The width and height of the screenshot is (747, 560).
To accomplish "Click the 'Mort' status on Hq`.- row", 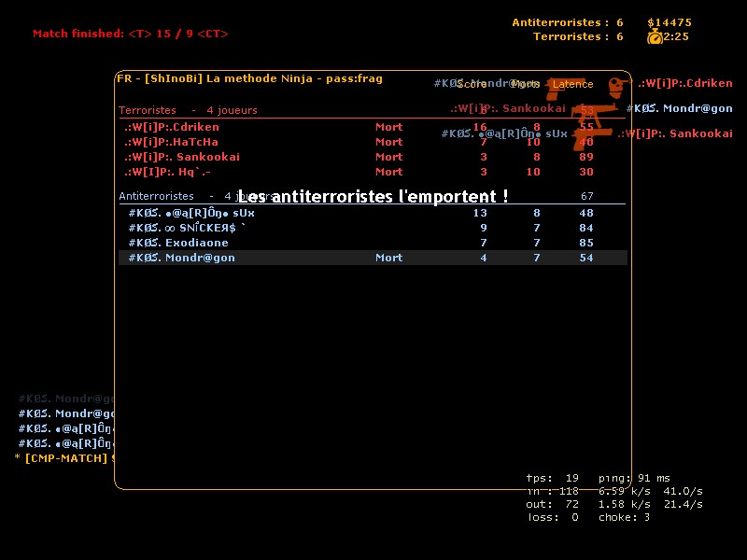I will pyautogui.click(x=388, y=172).
